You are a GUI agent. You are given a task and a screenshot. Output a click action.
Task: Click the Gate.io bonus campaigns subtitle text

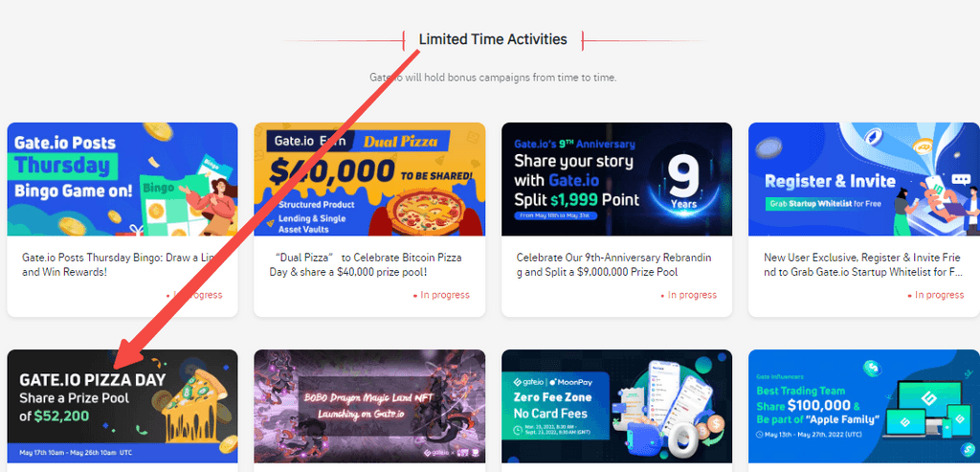493,79
